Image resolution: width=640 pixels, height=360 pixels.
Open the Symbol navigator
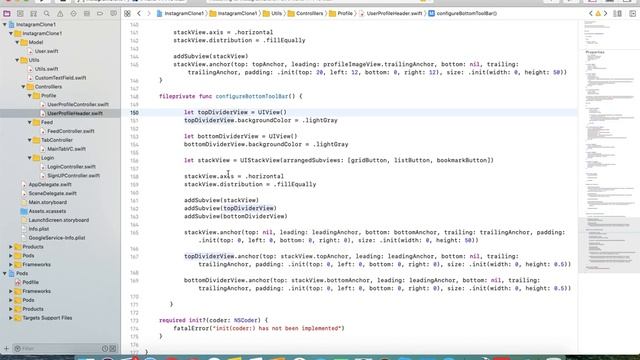[x=33, y=13]
